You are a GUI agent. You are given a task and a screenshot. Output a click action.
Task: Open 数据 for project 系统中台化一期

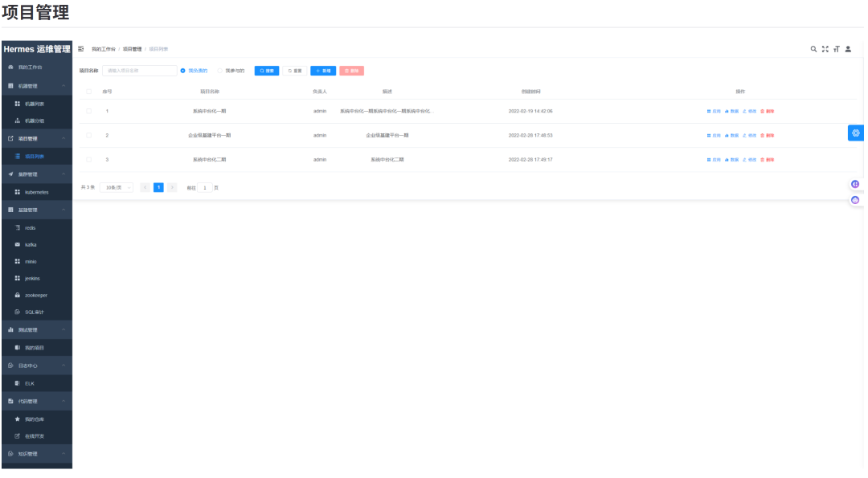point(732,111)
